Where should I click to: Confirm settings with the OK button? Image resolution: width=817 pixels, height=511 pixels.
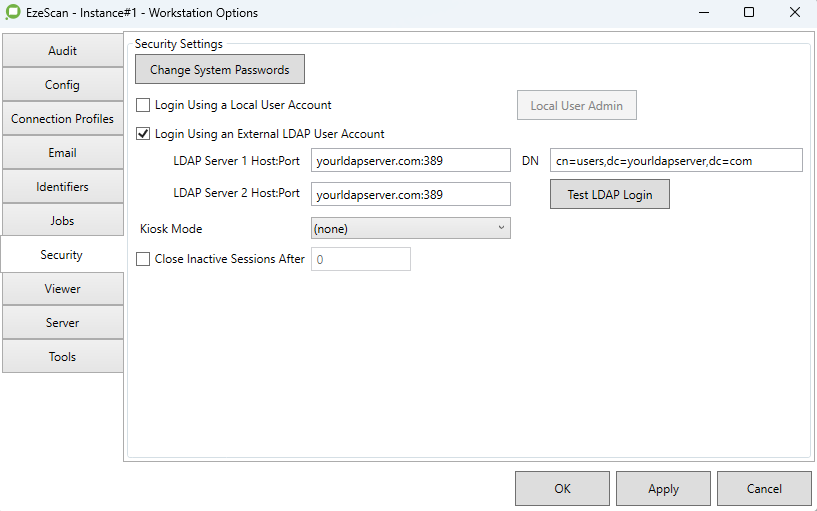click(562, 489)
